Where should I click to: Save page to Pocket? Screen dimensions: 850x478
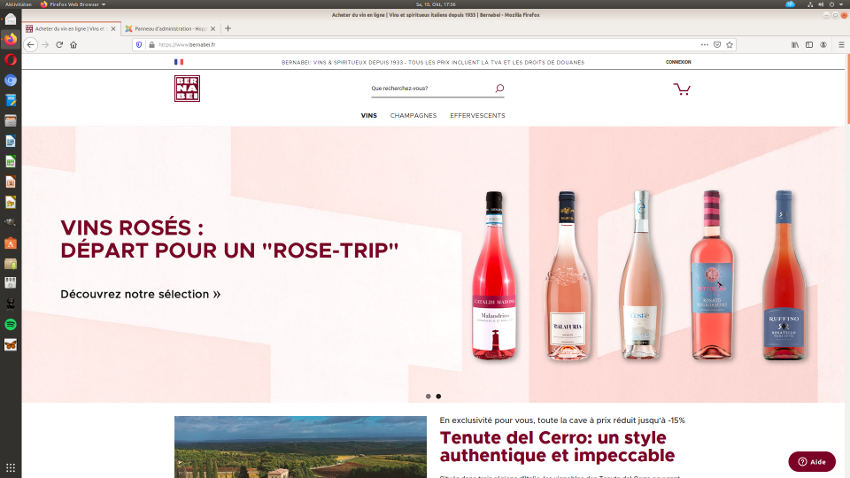[717, 45]
